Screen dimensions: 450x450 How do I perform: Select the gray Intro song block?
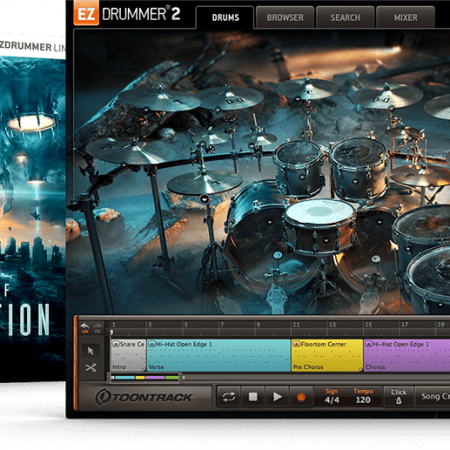coord(128,355)
